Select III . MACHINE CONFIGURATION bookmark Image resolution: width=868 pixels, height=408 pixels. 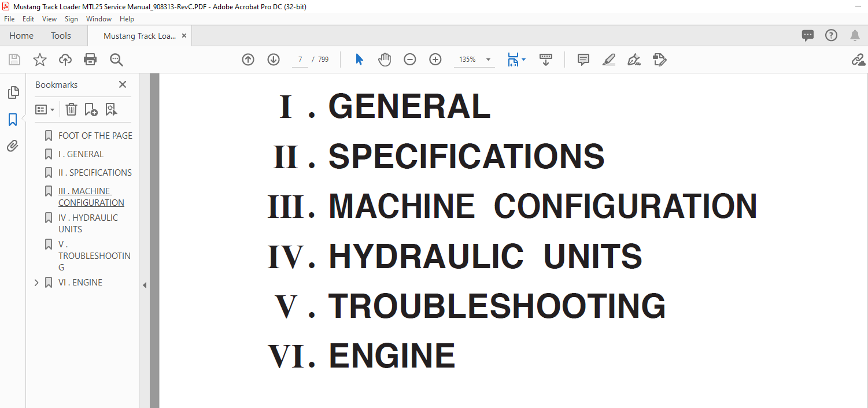coord(91,197)
